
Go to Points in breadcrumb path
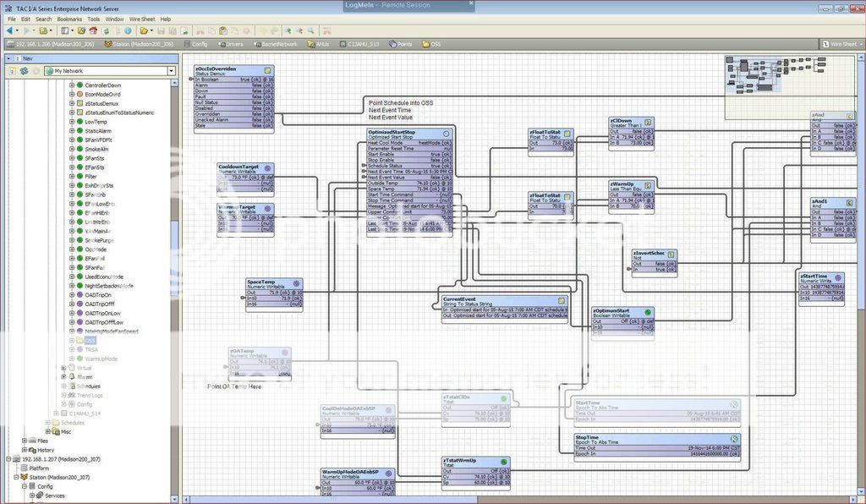point(404,43)
